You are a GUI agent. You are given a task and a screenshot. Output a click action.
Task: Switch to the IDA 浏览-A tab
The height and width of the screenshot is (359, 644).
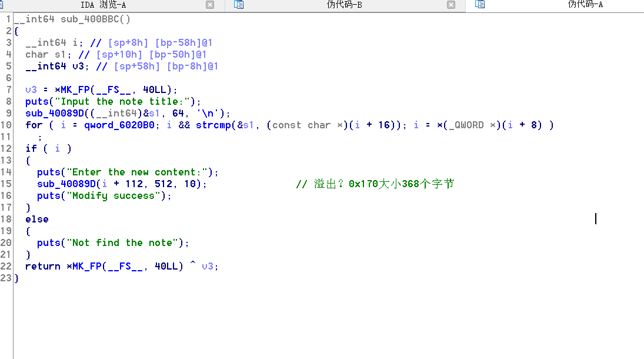(x=103, y=5)
